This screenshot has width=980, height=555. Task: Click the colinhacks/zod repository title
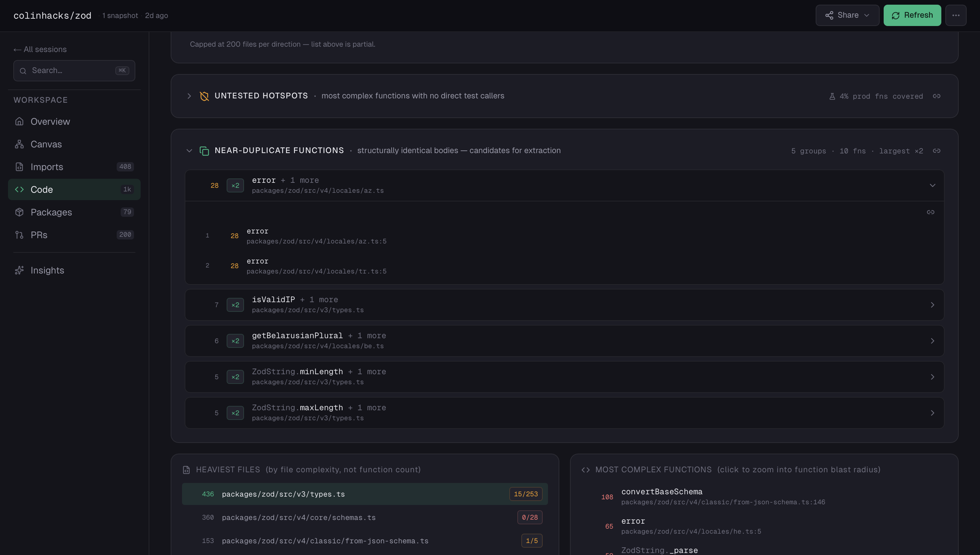pyautogui.click(x=53, y=16)
